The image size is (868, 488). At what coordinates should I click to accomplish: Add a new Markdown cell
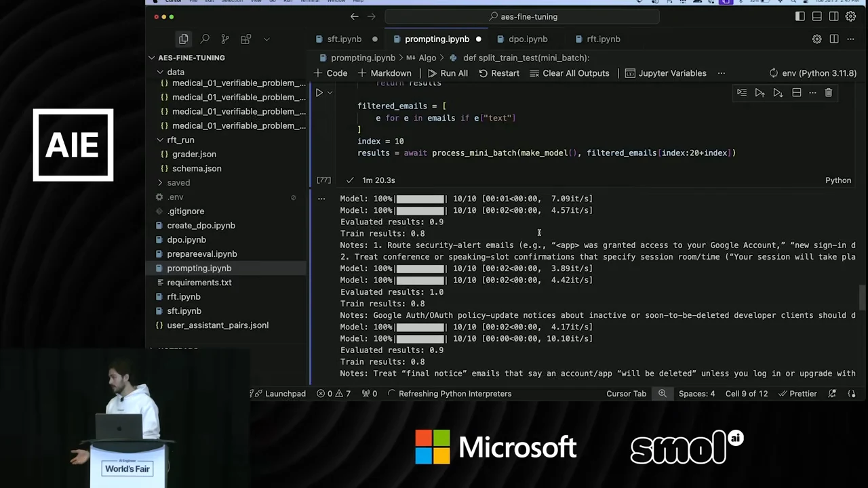384,73
